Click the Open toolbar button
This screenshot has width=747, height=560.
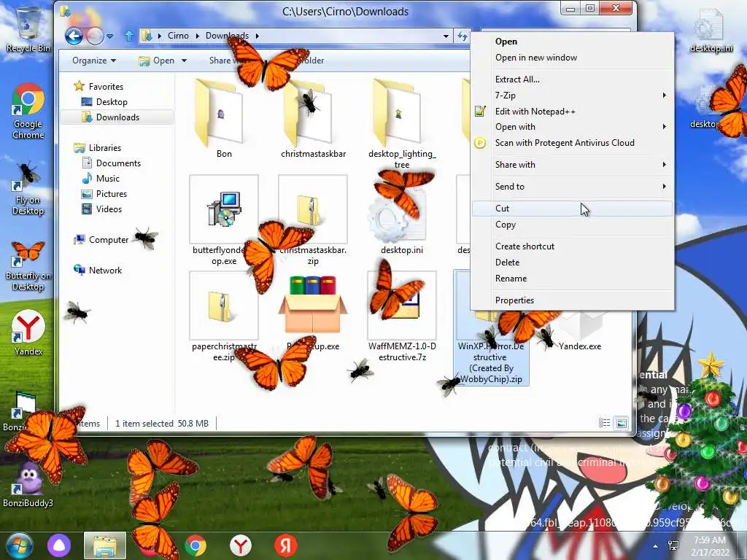pos(158,61)
